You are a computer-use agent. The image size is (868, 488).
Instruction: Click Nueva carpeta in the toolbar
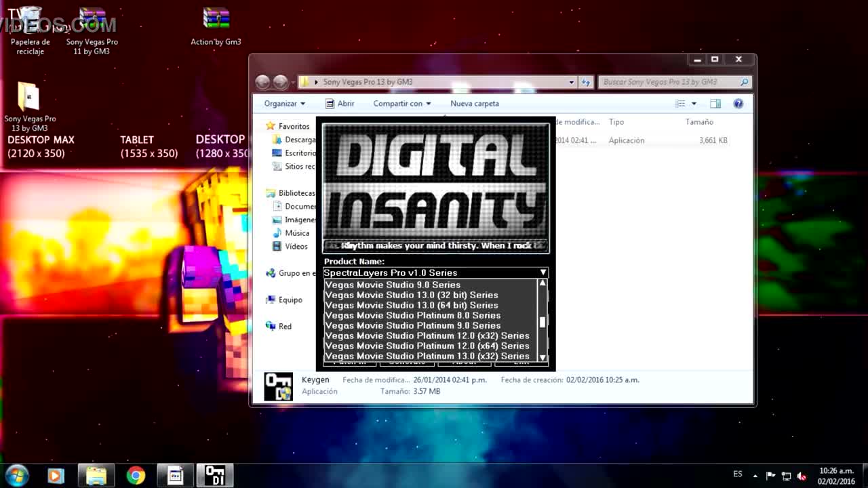474,104
